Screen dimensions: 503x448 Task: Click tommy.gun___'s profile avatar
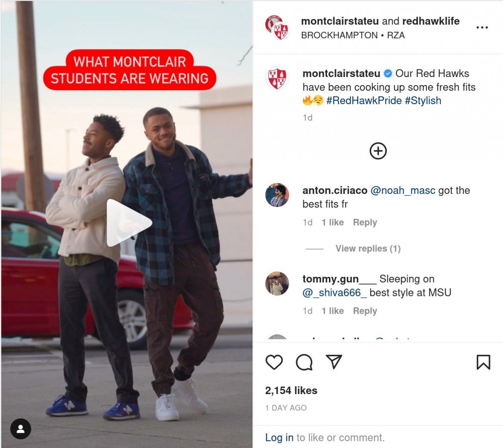[x=277, y=283]
